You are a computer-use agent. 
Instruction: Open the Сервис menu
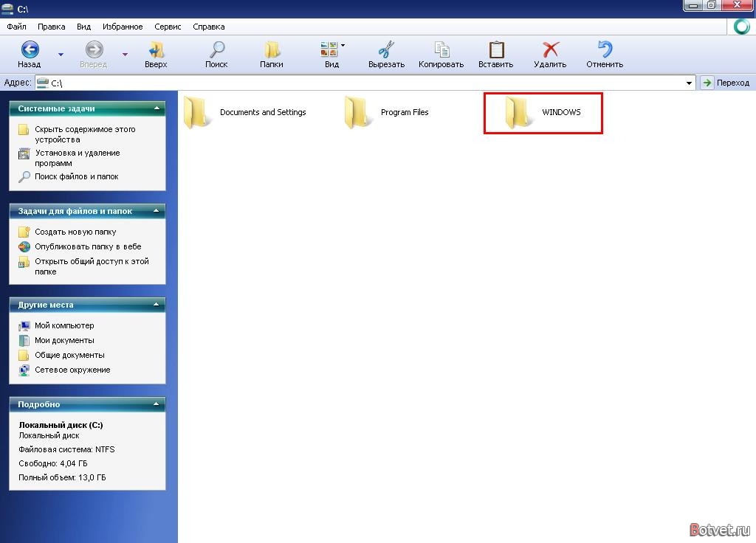168,27
